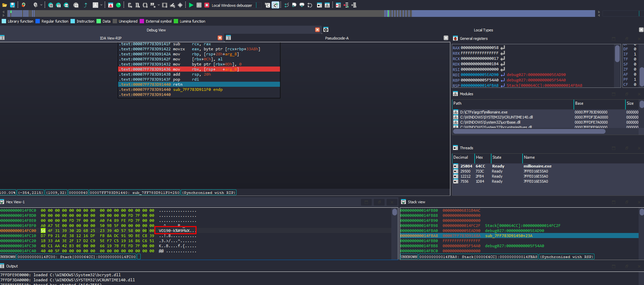Open the Local Types tab
This screenshot has height=285, width=644.
[483, 30]
